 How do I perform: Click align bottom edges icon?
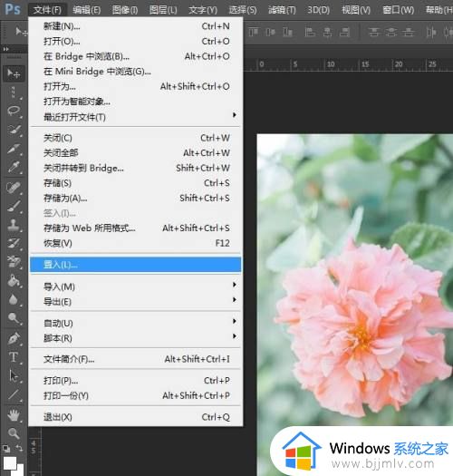click(x=287, y=32)
